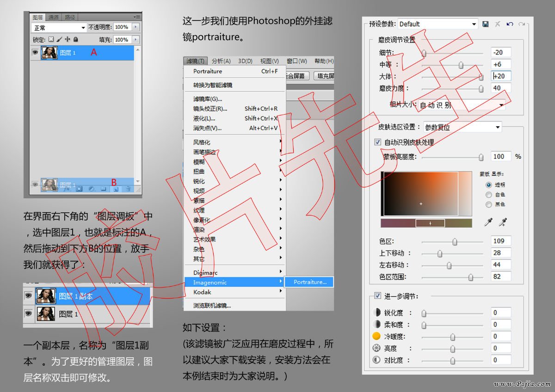The image size is (555, 392).
Task: Click the 色区范围 value field showing 82
Action: coord(501,276)
